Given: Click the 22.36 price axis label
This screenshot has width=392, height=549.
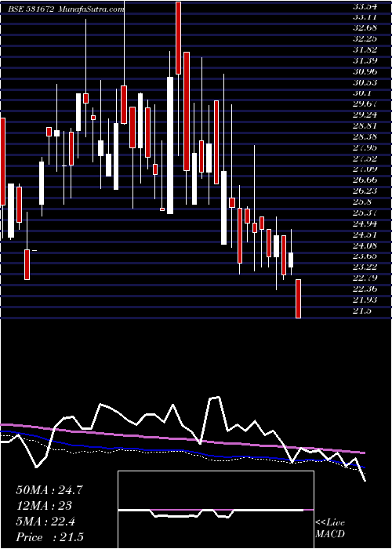Looking at the screenshot, I should pyautogui.click(x=365, y=289).
